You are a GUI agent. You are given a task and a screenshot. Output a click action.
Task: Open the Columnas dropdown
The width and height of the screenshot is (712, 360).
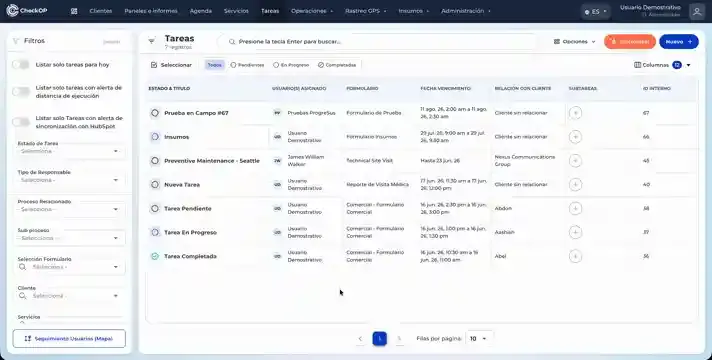(x=662, y=65)
